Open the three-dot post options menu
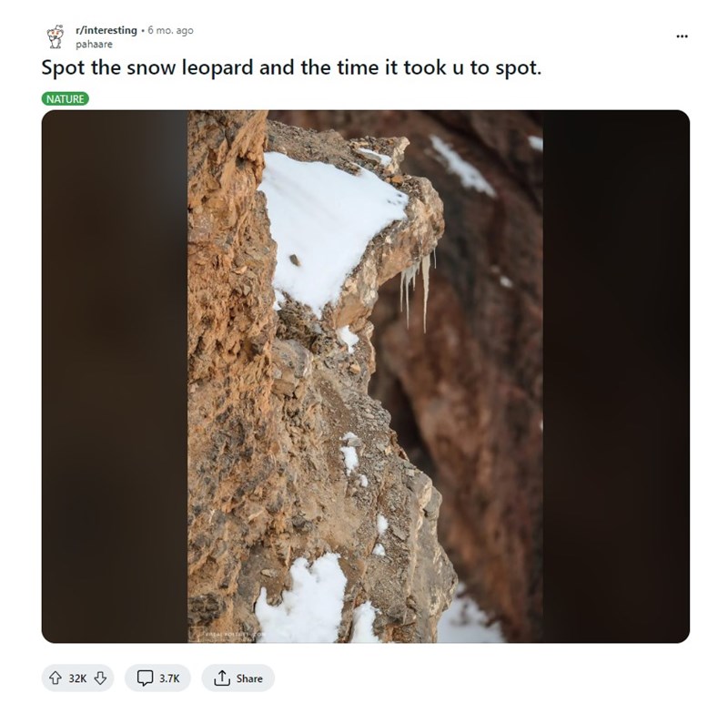This screenshot has width=728, height=703. coord(682,36)
